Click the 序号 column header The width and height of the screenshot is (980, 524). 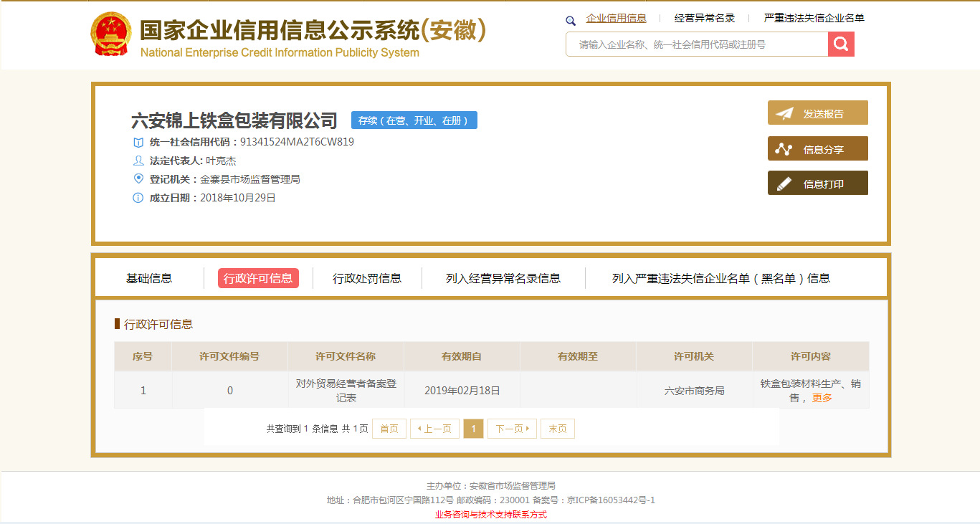[143, 356]
